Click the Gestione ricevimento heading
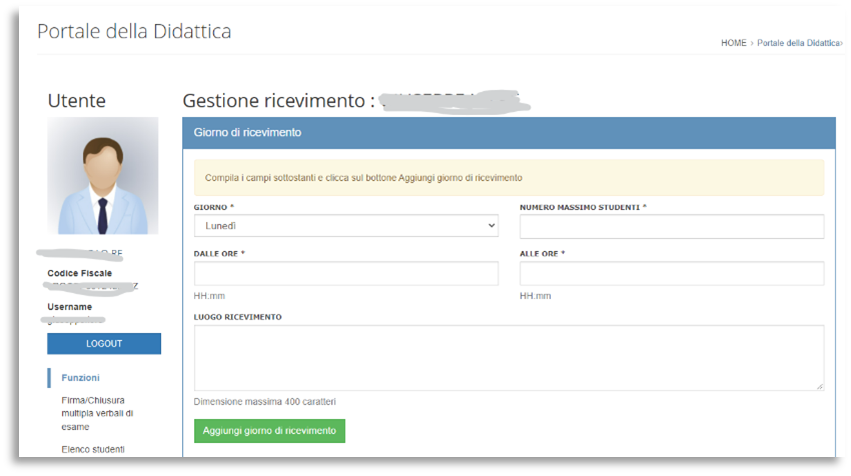Screen dimensions: 851x476 (x=278, y=101)
